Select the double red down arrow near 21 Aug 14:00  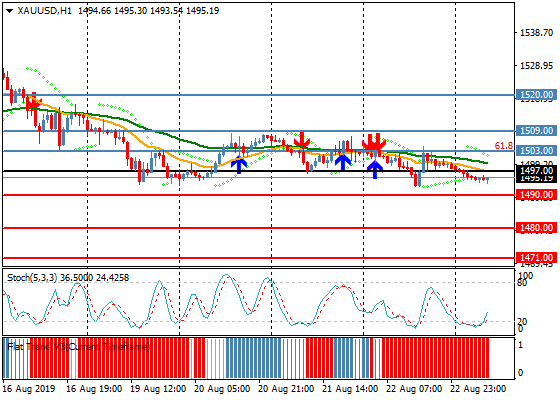tap(374, 141)
